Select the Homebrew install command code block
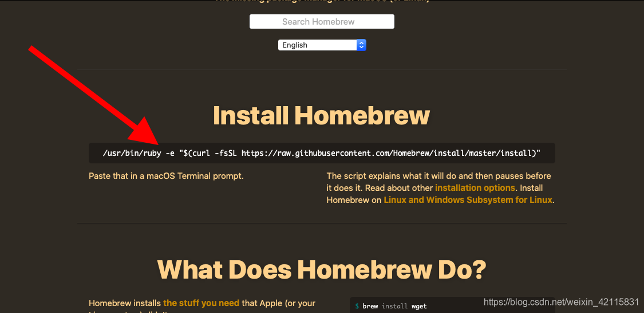 click(322, 153)
